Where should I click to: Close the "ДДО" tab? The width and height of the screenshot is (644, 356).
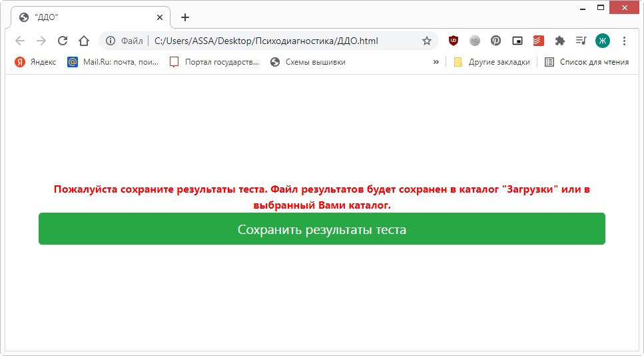click(160, 17)
